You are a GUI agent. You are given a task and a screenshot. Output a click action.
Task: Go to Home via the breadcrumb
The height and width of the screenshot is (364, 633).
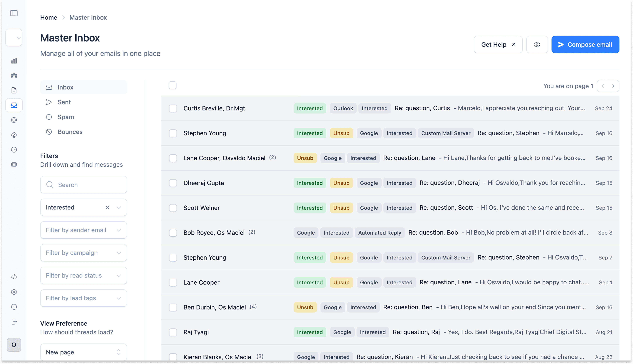point(48,17)
